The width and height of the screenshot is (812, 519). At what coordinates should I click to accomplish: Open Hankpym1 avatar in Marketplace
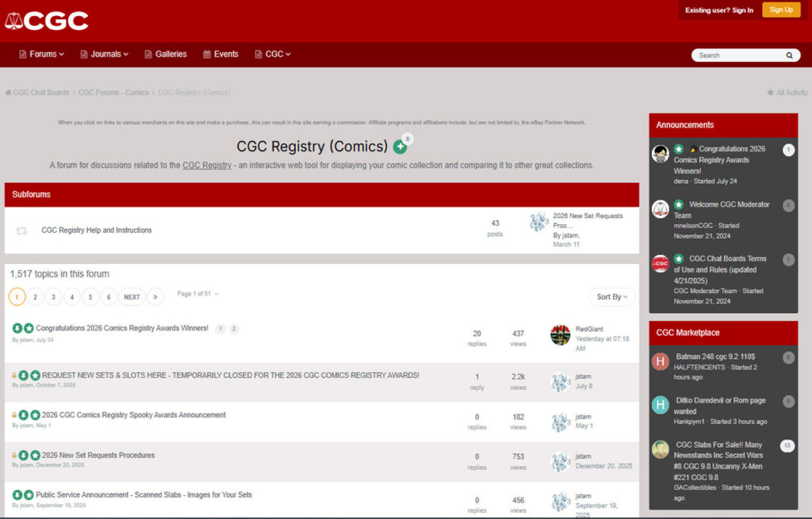click(x=661, y=405)
